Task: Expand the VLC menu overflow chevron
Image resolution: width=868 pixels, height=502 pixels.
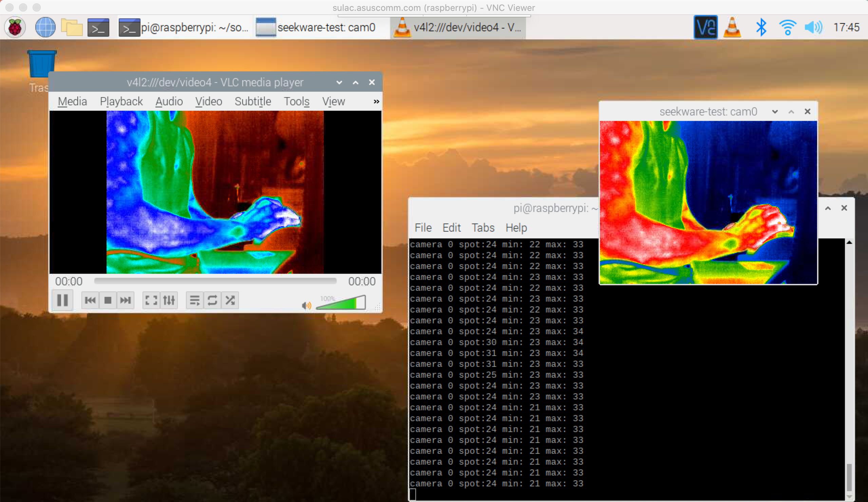Action: coord(376,101)
